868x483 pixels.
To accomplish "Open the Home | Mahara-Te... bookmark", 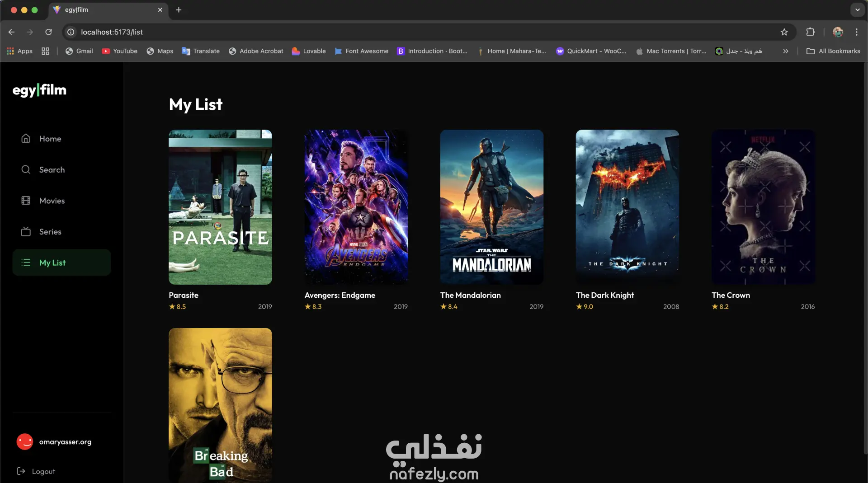I will coord(512,51).
